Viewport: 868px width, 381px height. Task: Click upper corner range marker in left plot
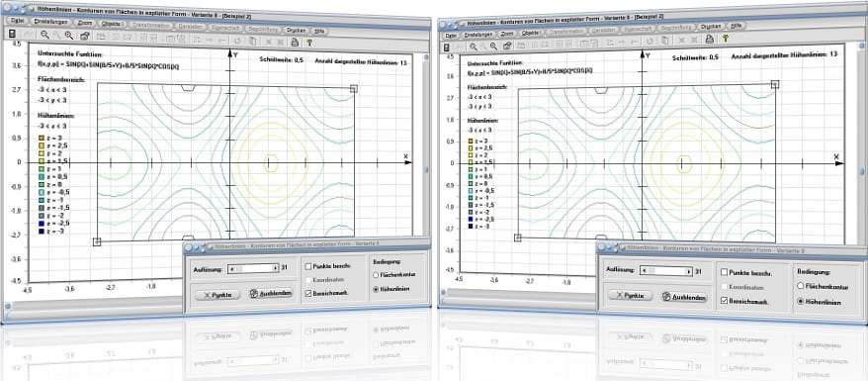point(354,89)
